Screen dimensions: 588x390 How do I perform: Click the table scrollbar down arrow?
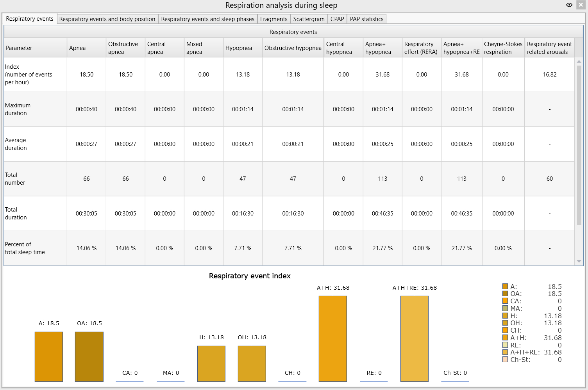point(579,261)
